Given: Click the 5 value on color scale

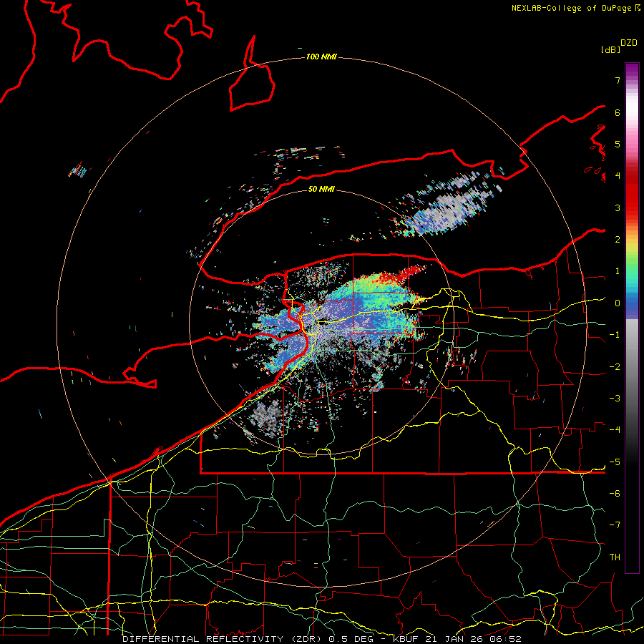Looking at the screenshot, I should coord(618,144).
